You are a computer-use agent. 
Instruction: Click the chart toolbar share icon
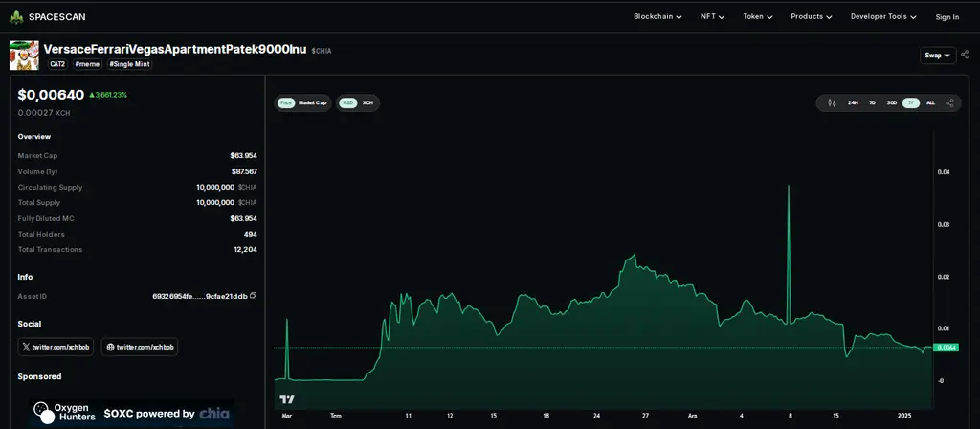point(949,103)
